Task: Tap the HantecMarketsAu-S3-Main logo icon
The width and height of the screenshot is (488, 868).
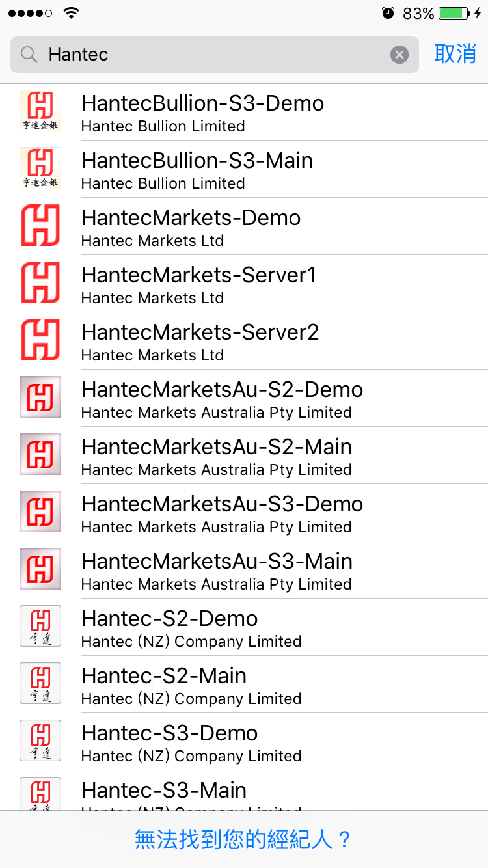Action: (x=40, y=569)
